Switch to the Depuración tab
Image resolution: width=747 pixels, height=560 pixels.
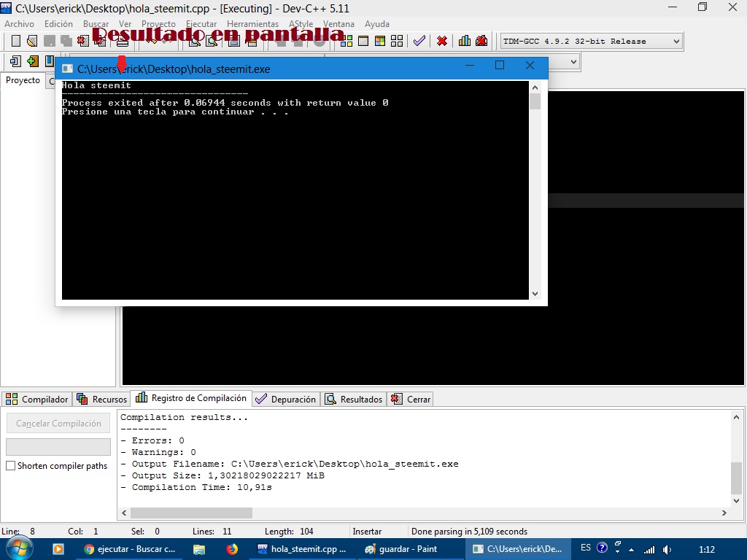tap(285, 399)
